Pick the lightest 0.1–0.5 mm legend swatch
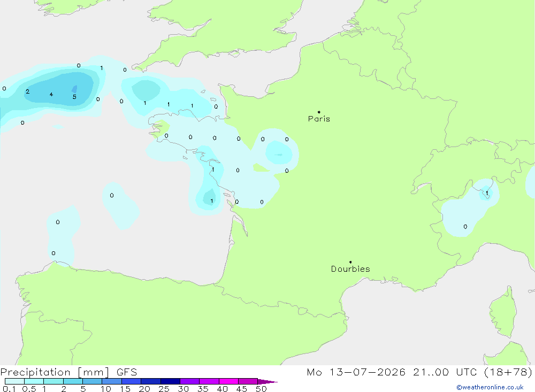 (x=14, y=381)
